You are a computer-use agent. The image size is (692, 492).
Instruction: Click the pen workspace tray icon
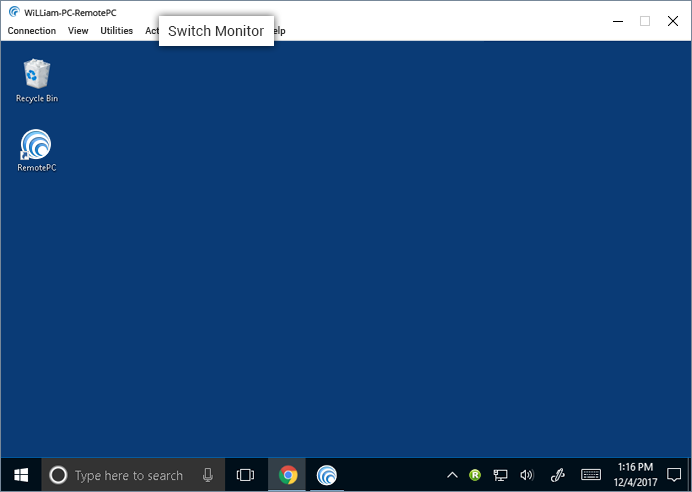click(559, 475)
